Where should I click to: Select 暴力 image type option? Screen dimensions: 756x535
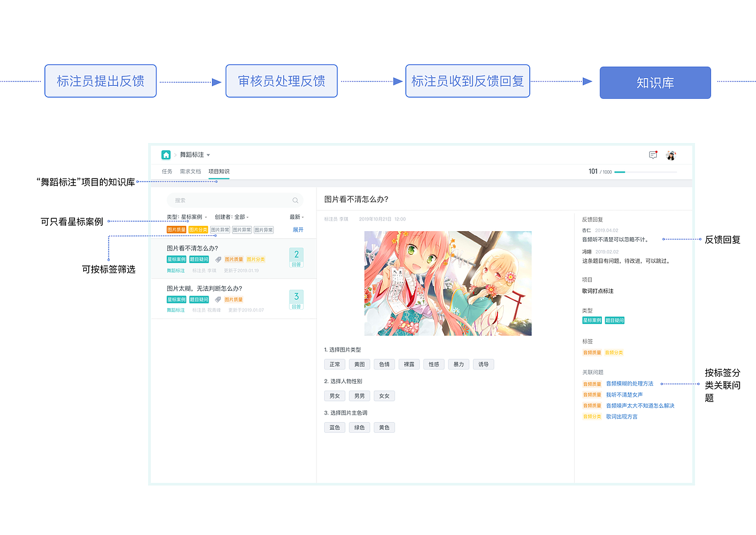tap(459, 364)
